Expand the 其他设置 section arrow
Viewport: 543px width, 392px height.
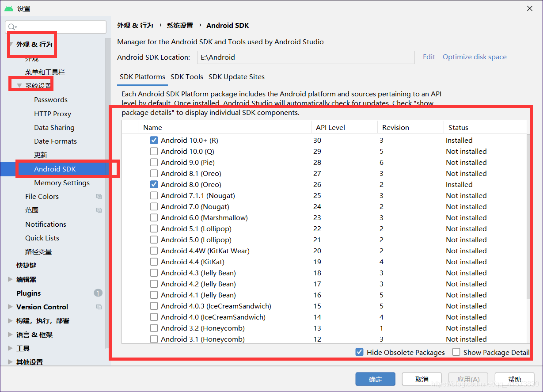pyautogui.click(x=10, y=362)
